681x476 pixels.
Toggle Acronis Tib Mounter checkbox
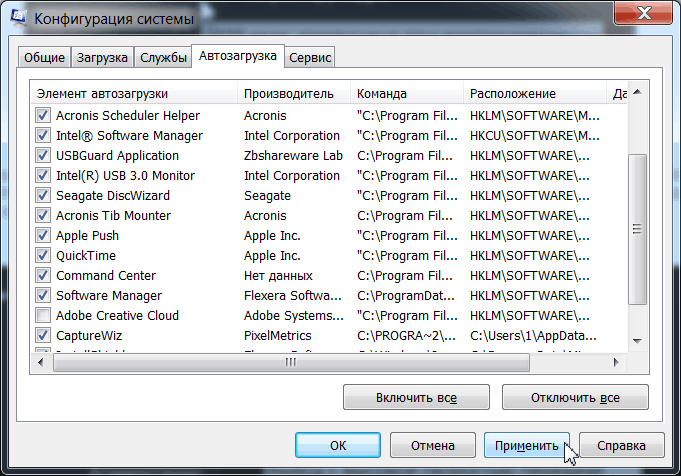(x=43, y=215)
